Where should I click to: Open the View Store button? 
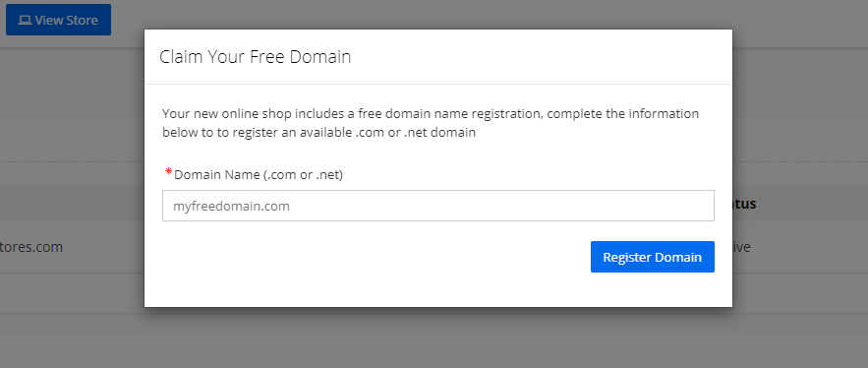tap(58, 20)
